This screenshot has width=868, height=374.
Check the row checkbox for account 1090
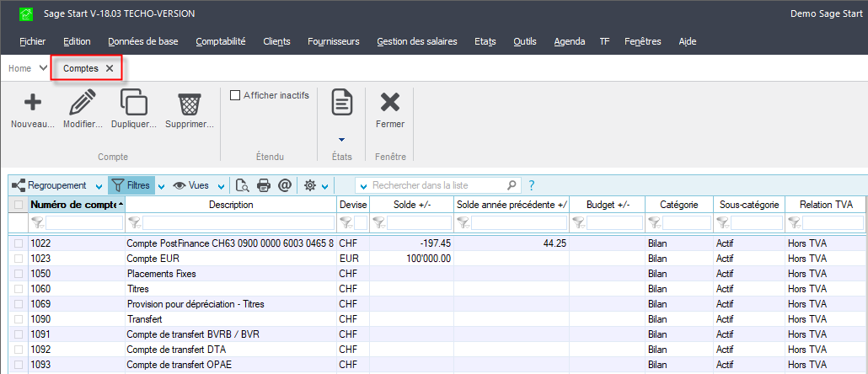(x=19, y=319)
